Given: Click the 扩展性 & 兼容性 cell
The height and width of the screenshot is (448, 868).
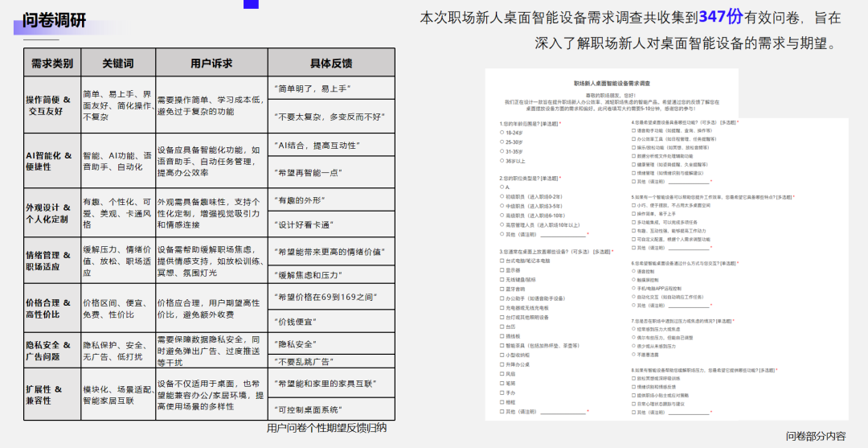Looking at the screenshot, I should [52, 394].
